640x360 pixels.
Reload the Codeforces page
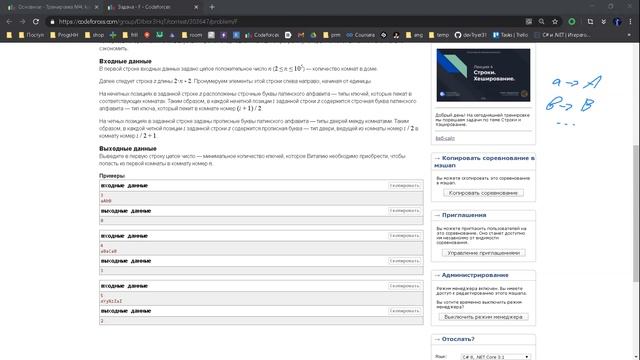click(x=36, y=22)
